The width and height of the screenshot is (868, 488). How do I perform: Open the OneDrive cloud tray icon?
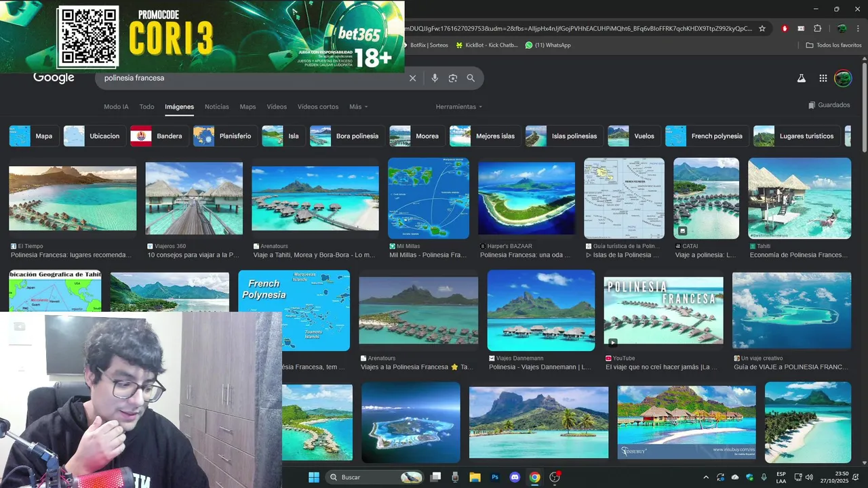(735, 477)
